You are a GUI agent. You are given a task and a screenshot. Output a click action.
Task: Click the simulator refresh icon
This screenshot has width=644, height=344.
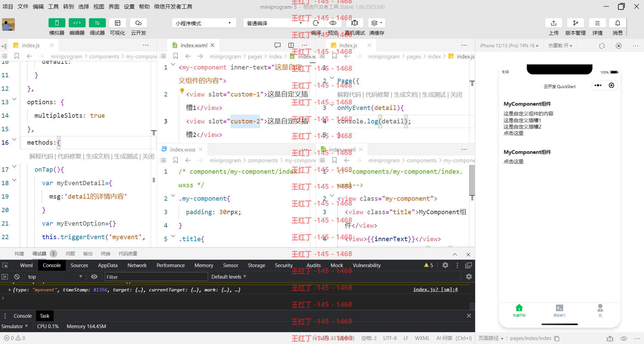pyautogui.click(x=602, y=46)
